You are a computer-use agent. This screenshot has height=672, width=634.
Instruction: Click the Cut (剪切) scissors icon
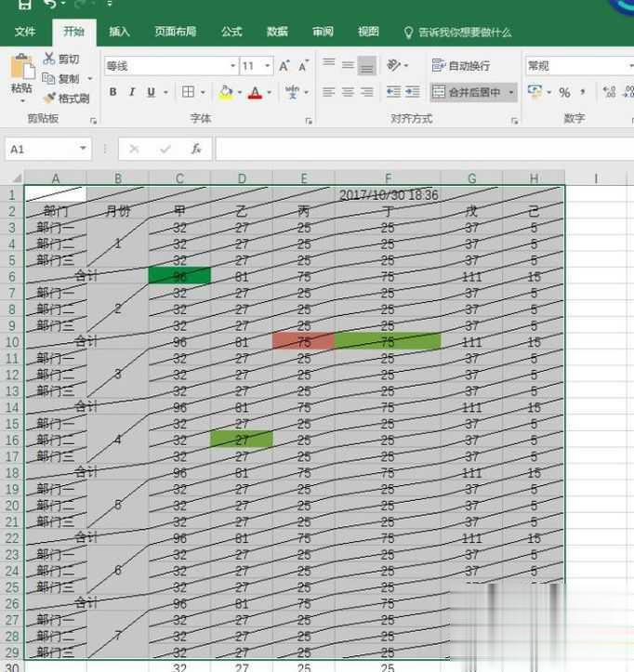pyautogui.click(x=49, y=59)
